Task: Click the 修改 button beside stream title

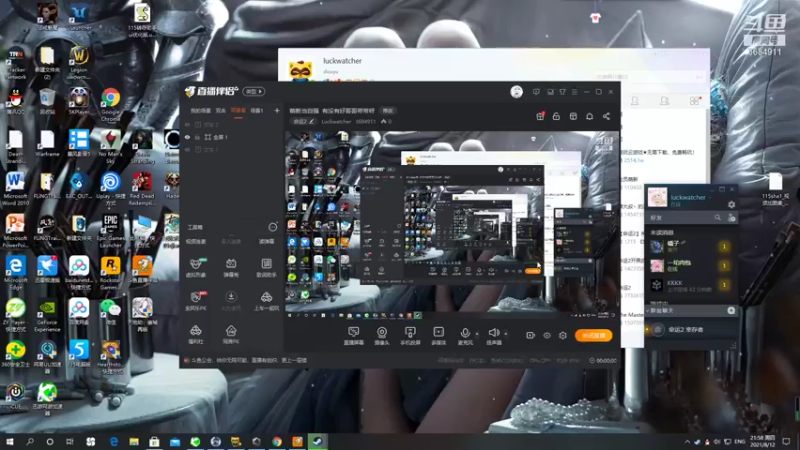Action: 388,111
